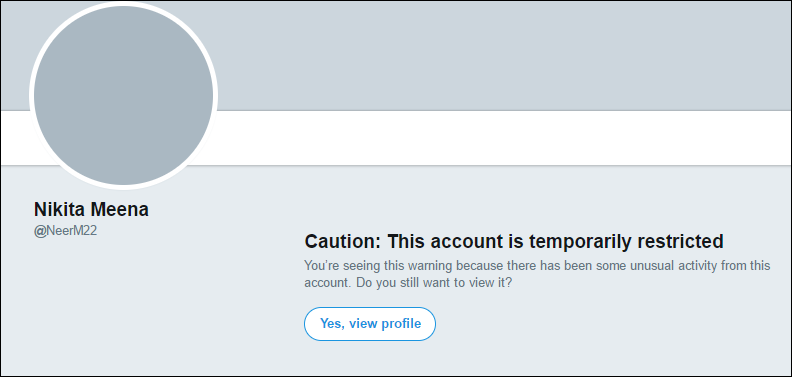Viewport: 792px width, 377px height.
Task: Click the white border ring of the avatar
Action: point(123,5)
